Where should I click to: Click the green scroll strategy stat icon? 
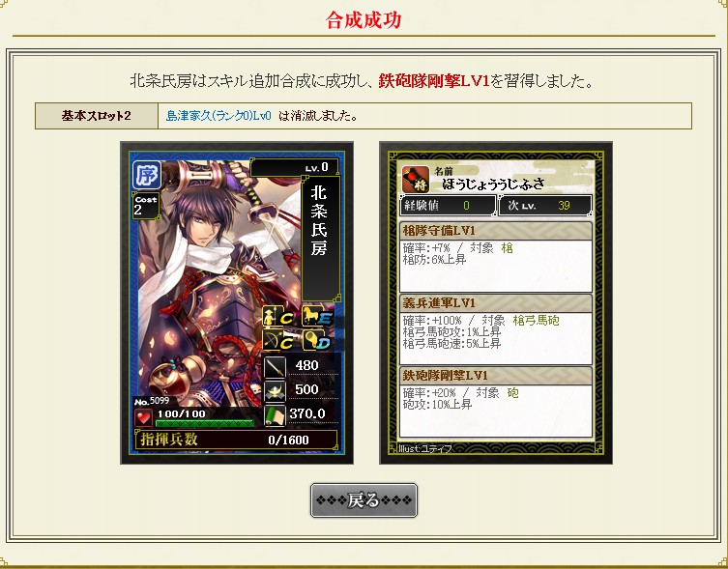click(x=275, y=414)
